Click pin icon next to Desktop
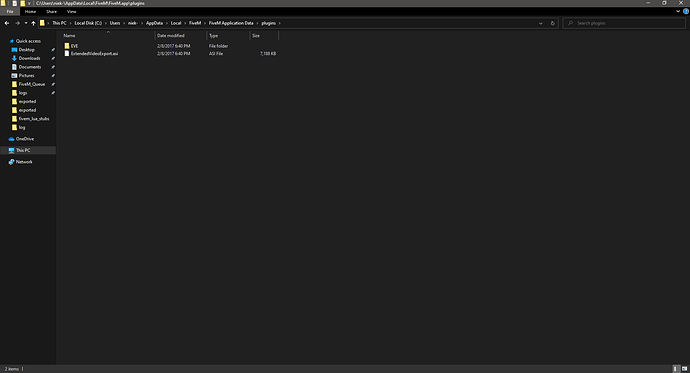The height and width of the screenshot is (373, 690). click(x=53, y=50)
